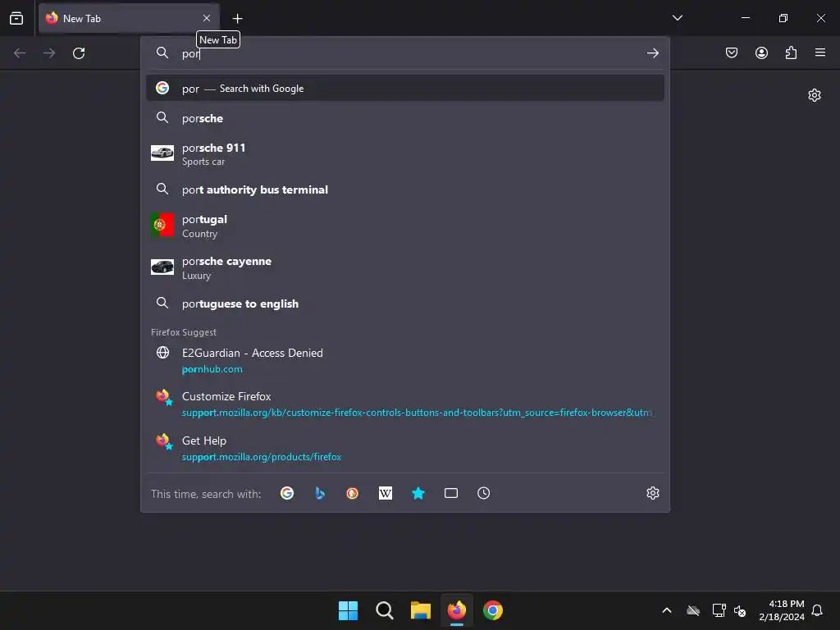Choose the 'porsche' suggestion

[405, 118]
